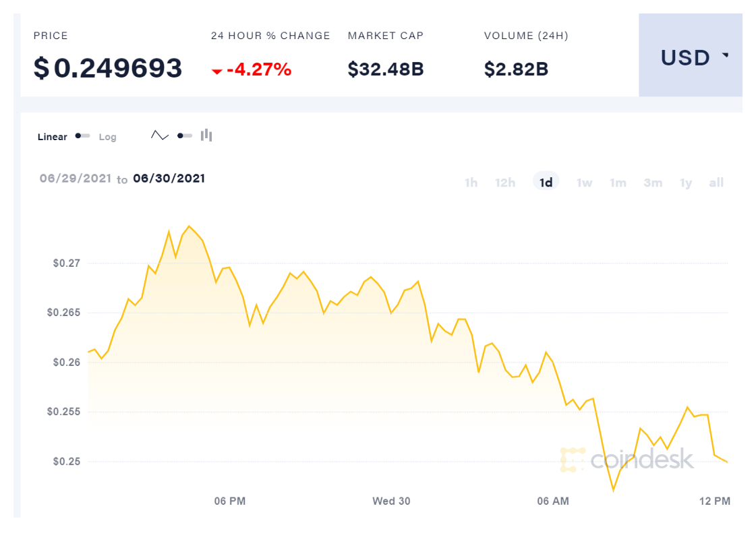Show the all-time price range

coord(716,183)
